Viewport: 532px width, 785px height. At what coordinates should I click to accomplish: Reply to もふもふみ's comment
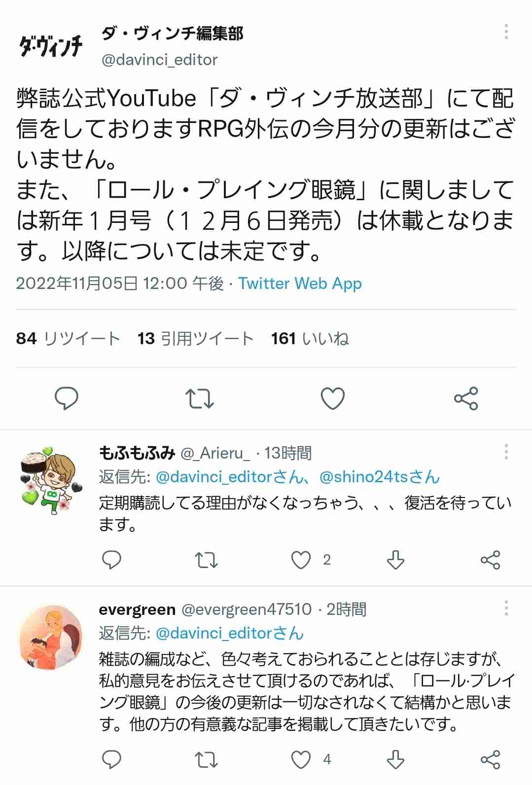[x=111, y=560]
